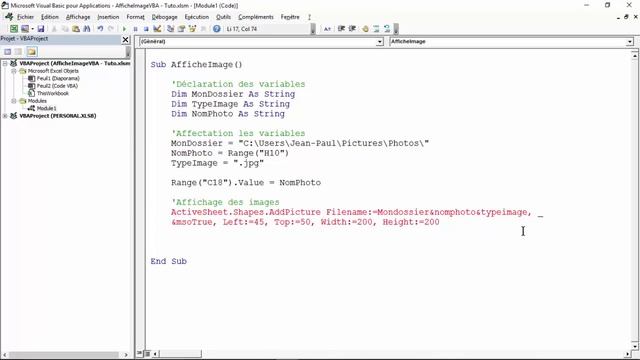Select Feuil2 (Code VBA) in project tree
Viewport: 640px width, 360px height.
coord(57,86)
